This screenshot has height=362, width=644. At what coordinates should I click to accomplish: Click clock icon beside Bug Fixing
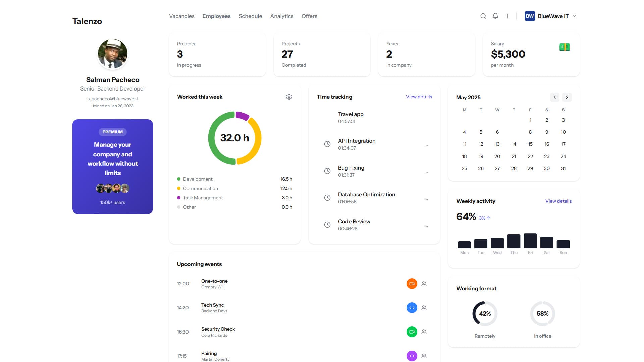(327, 171)
